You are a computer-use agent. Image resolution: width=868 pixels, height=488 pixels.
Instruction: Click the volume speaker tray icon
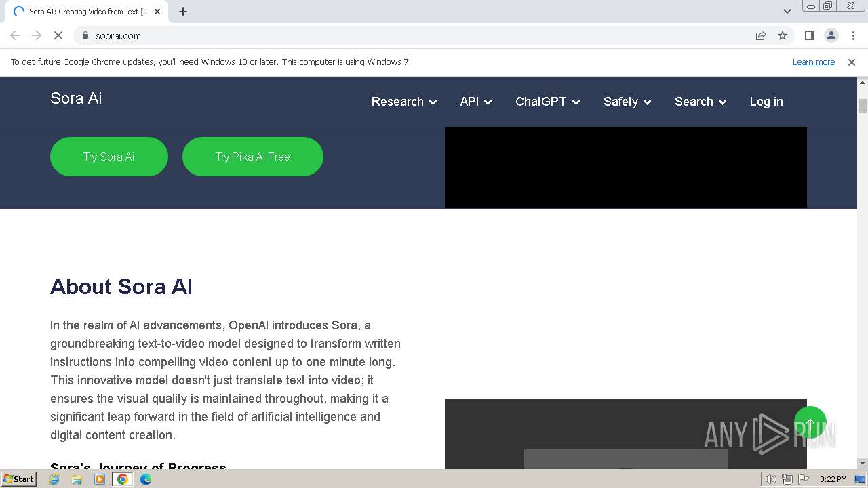pos(771,479)
